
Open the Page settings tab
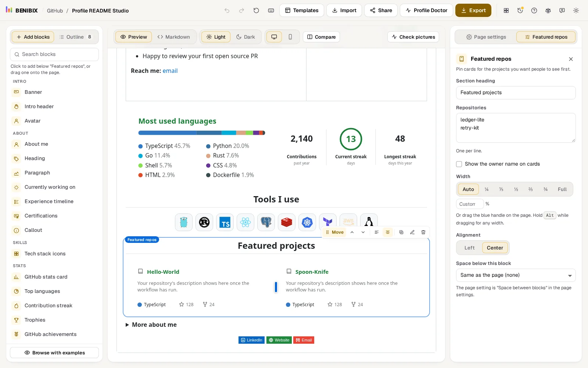pos(486,37)
